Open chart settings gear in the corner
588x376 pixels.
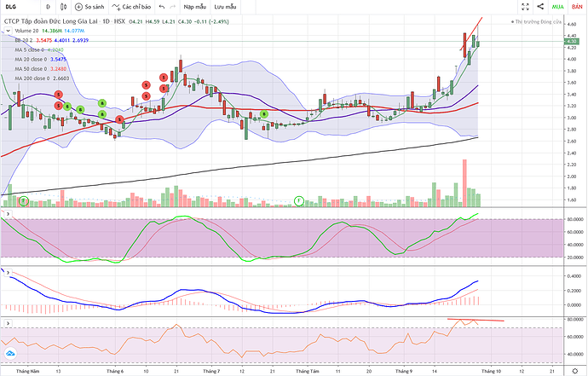pos(575,371)
